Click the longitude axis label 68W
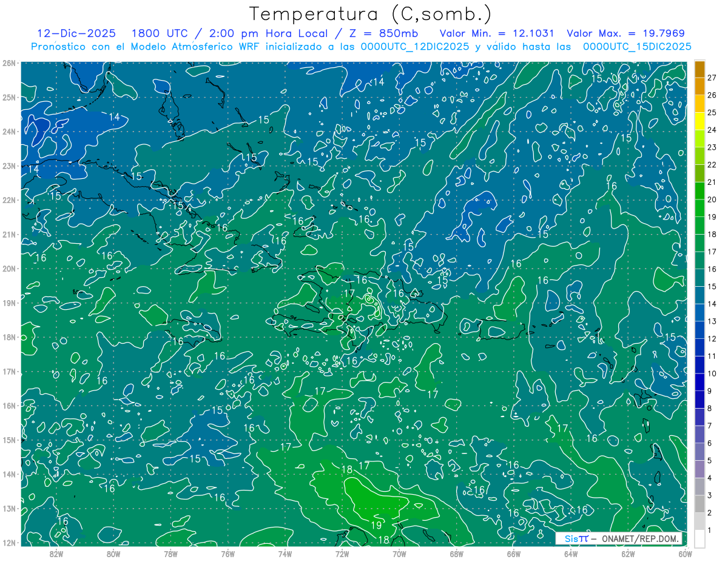This screenshot has height=562, width=728. pyautogui.click(x=456, y=554)
